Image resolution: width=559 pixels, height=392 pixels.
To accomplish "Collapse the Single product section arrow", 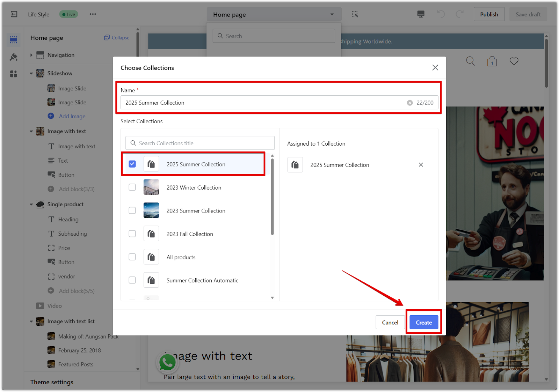I will (x=31, y=205).
